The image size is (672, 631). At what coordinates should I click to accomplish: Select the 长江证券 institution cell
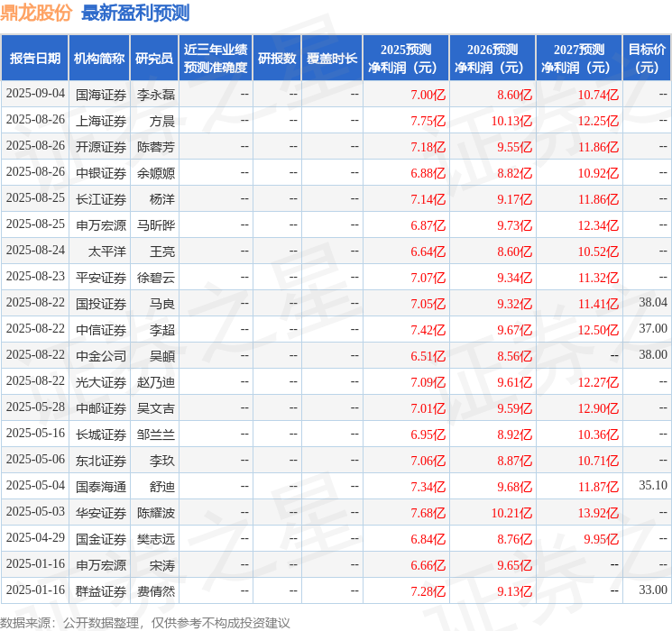point(101,199)
